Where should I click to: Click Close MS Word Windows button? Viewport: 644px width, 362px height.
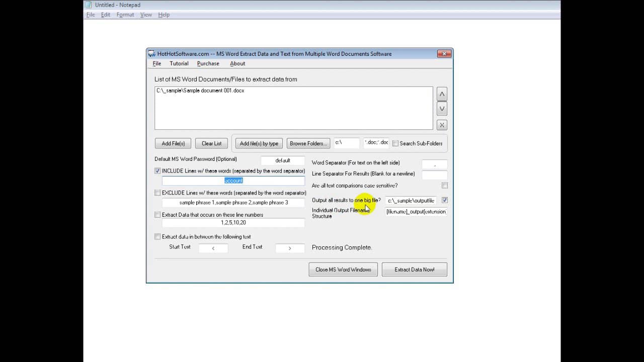[343, 269]
